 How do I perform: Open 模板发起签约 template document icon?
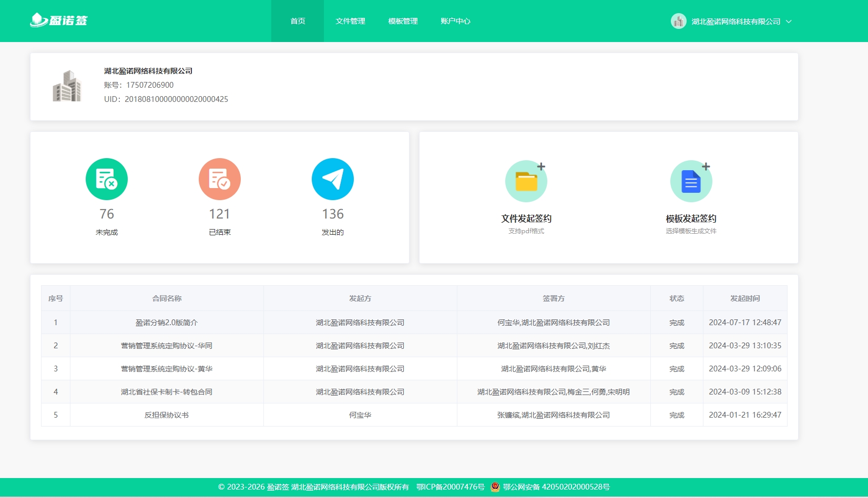click(x=691, y=181)
